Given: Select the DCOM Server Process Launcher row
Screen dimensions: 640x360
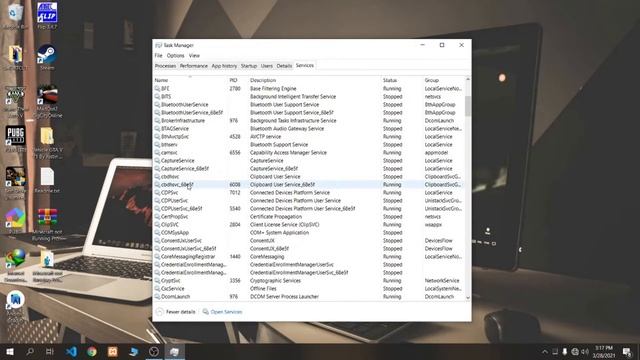Looking at the screenshot, I should 309,296.
